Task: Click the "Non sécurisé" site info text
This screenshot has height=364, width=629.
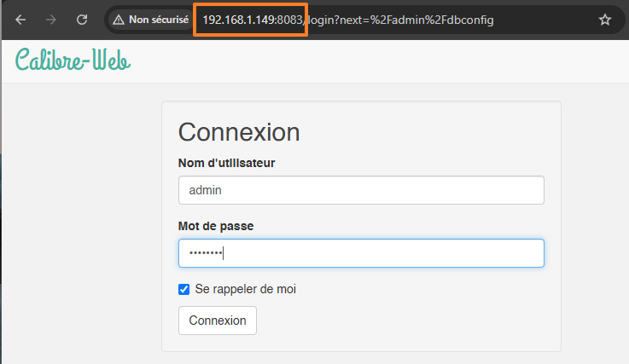Action: [x=158, y=19]
